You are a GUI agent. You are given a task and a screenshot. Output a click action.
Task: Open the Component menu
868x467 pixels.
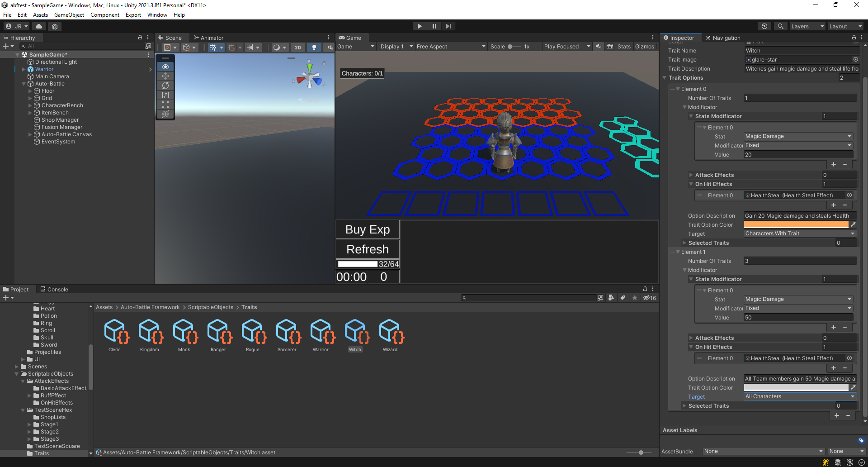(x=105, y=15)
